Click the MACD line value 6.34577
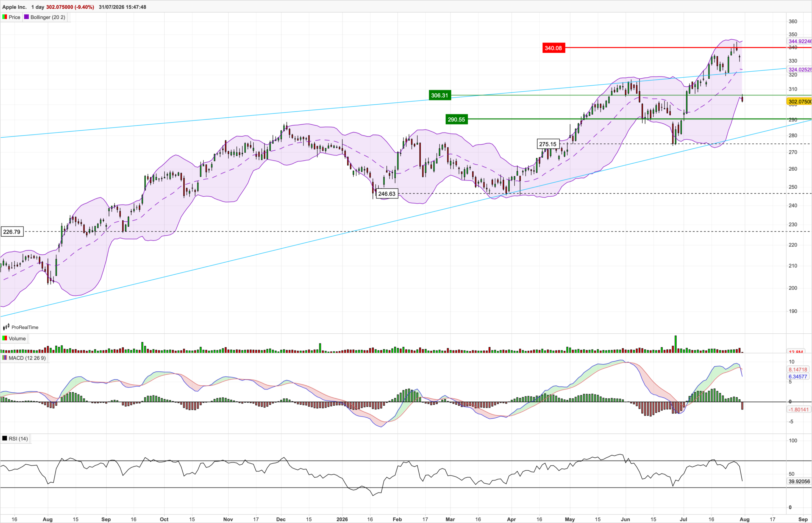Screen dimensions: 812x523 [x=798, y=376]
